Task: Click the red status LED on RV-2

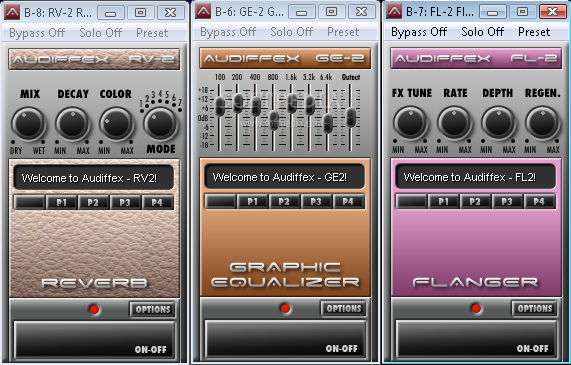Action: tap(94, 310)
